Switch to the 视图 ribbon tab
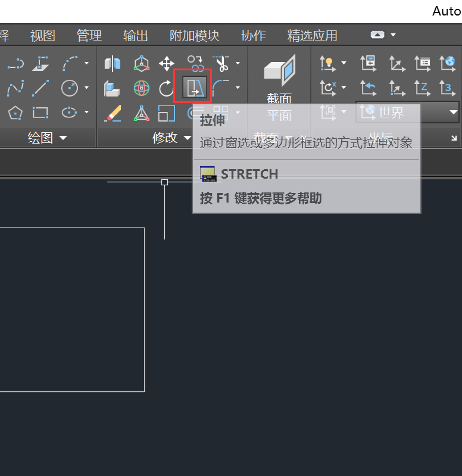The image size is (462, 476). click(x=43, y=36)
